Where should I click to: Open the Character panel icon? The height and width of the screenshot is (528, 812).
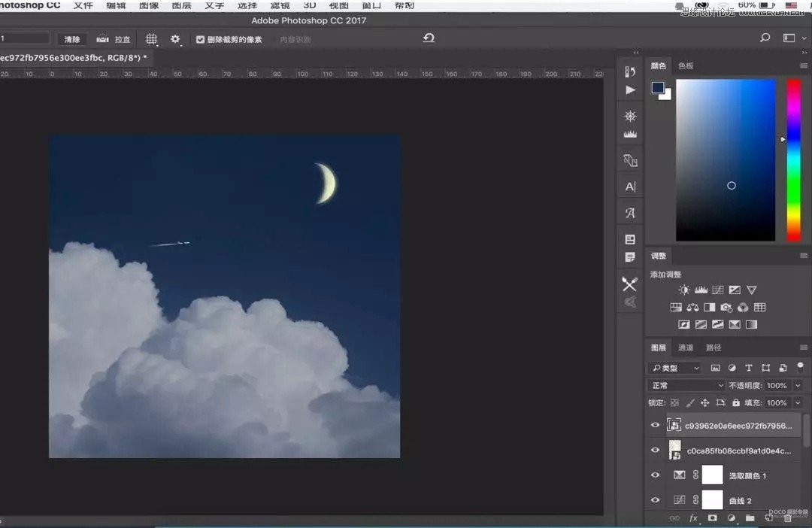point(630,187)
